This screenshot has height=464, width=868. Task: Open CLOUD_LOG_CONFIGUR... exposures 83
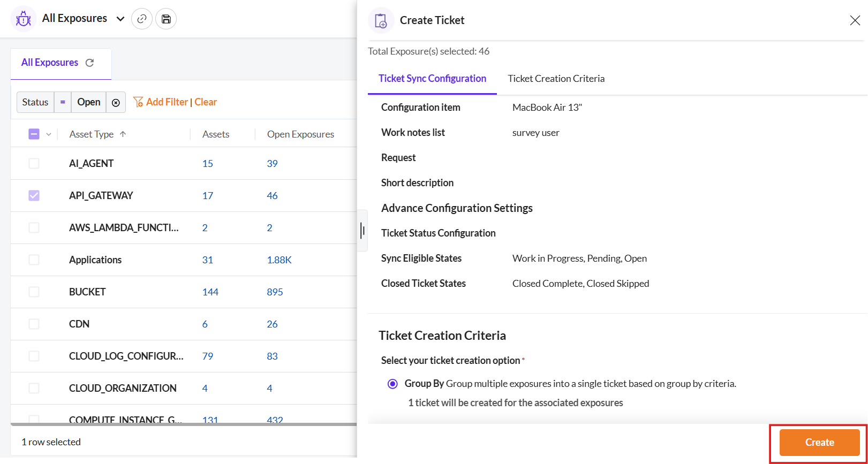(x=272, y=356)
